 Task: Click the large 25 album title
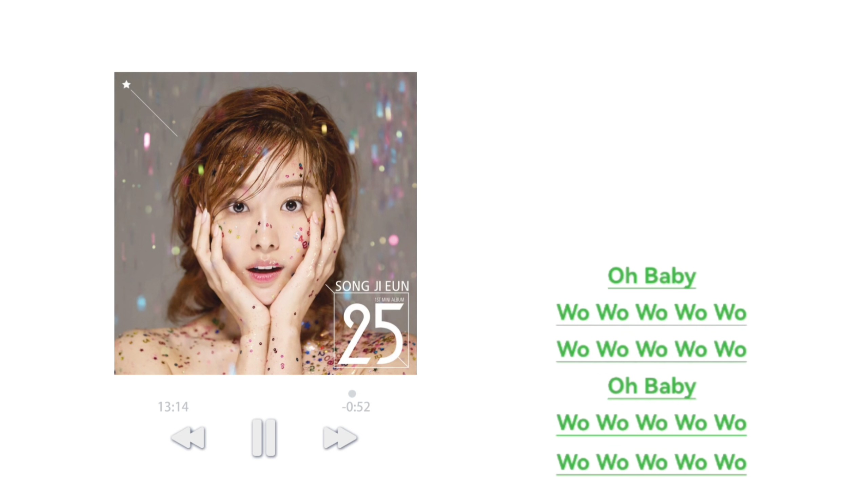click(x=373, y=334)
